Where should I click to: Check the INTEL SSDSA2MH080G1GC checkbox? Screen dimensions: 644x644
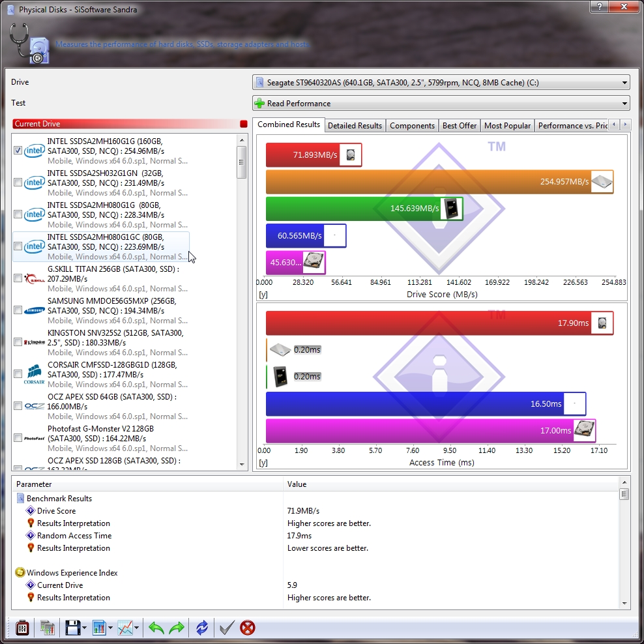point(18,246)
